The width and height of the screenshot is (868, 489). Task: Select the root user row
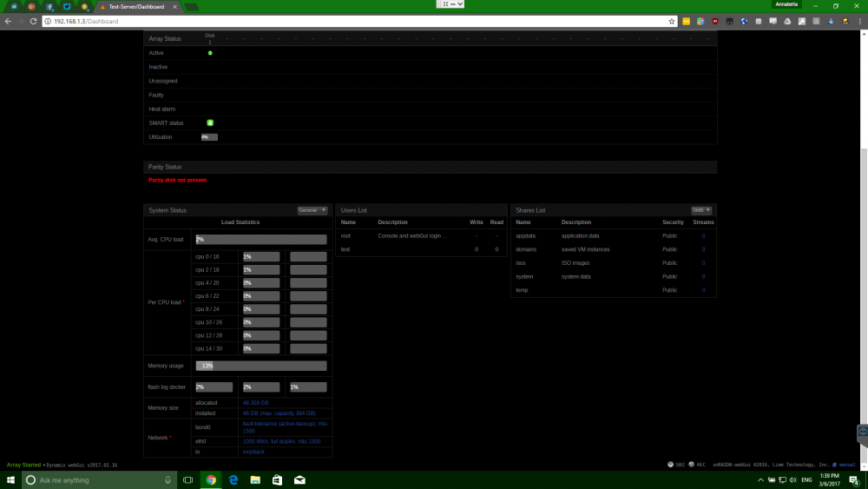click(x=421, y=236)
